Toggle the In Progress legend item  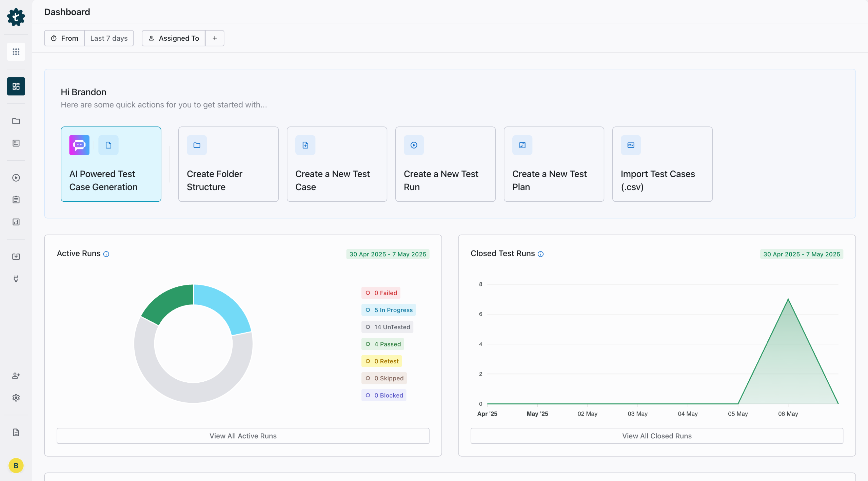click(x=389, y=310)
